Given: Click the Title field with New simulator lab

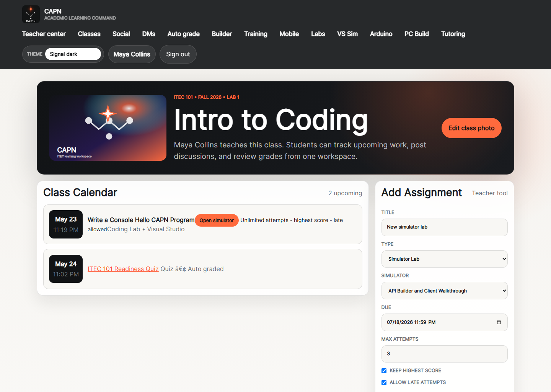Looking at the screenshot, I should [x=444, y=227].
